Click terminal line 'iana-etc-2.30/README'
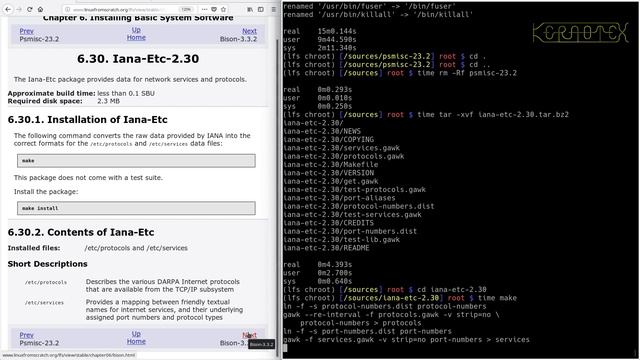The width and height of the screenshot is (640, 360). coord(326,248)
